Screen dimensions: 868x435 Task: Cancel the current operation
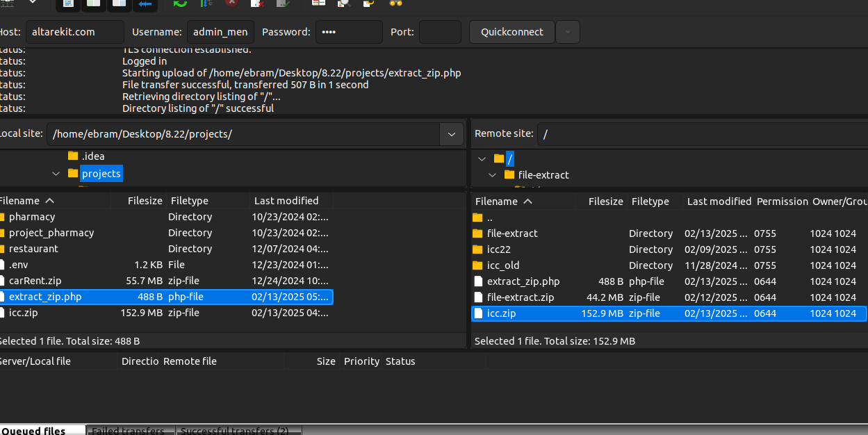point(231,3)
